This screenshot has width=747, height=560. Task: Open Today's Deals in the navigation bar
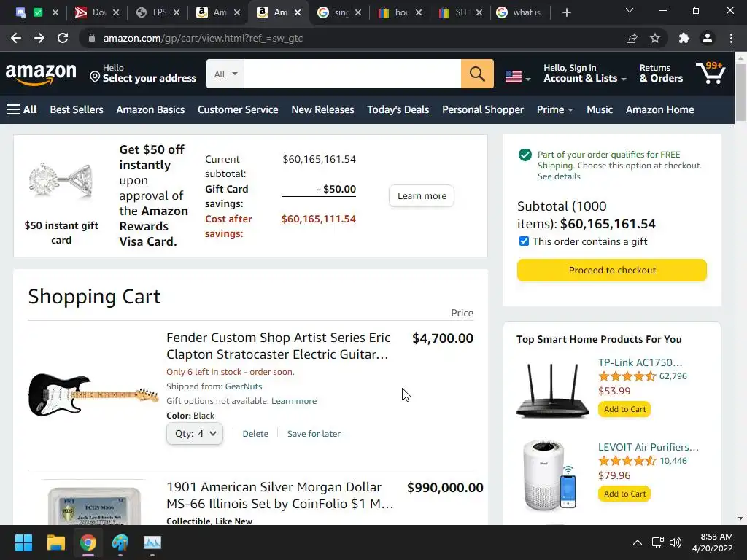pyautogui.click(x=398, y=109)
